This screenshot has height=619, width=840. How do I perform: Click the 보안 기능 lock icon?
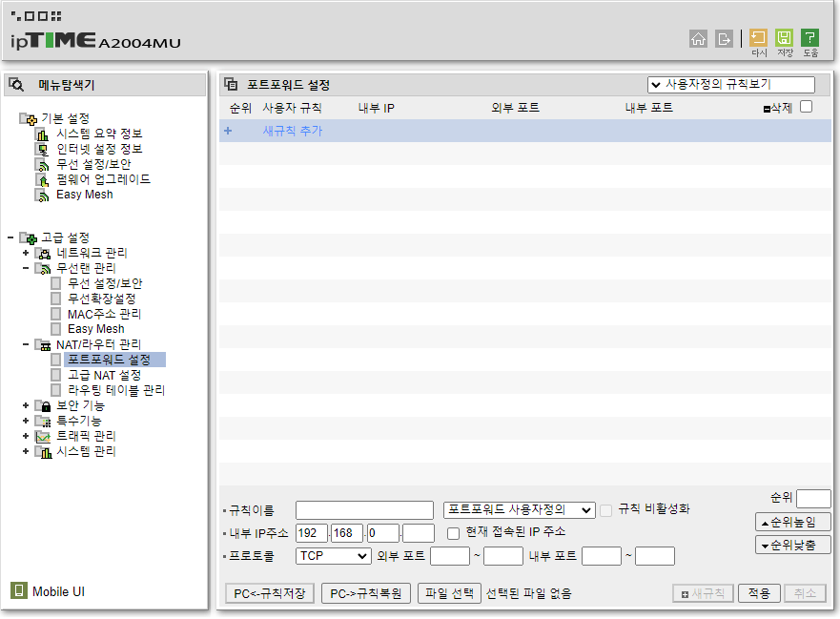coord(42,405)
